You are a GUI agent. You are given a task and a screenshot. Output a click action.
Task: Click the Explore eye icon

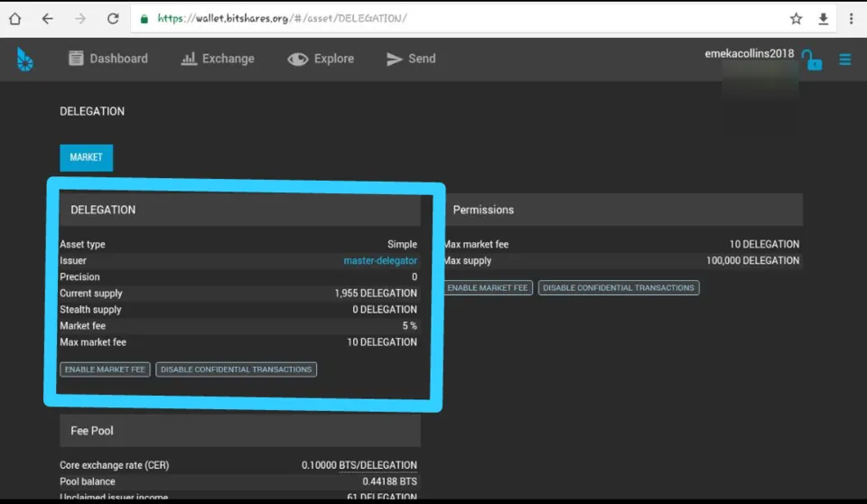pyautogui.click(x=297, y=59)
